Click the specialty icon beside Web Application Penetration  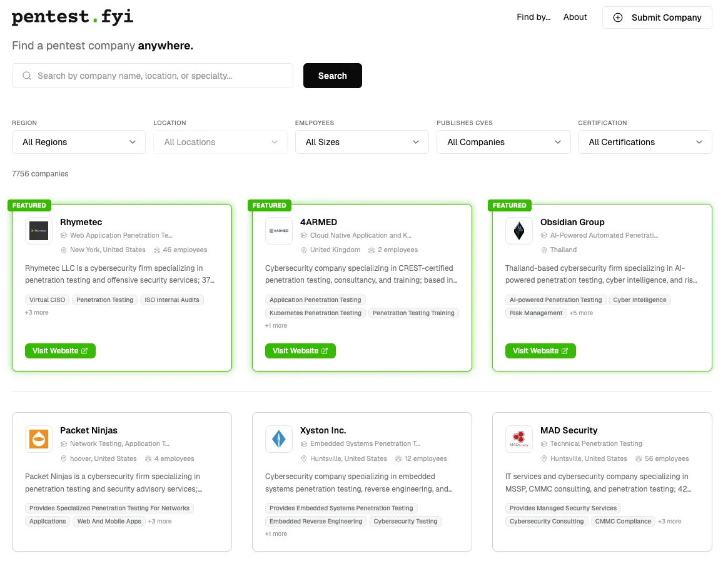64,235
